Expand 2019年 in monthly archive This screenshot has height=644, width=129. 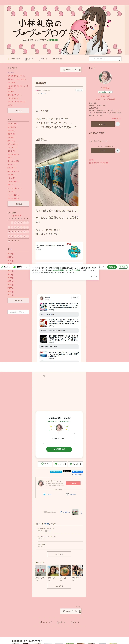(11, 271)
